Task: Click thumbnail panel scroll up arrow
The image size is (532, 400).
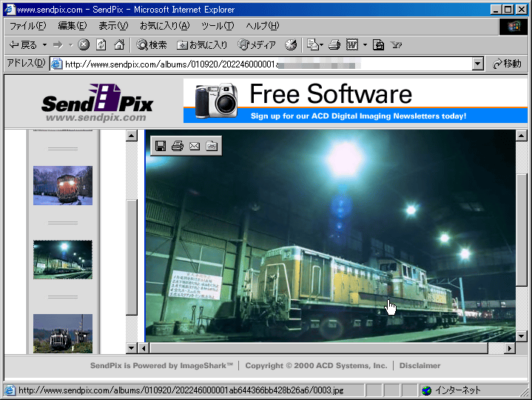Action: [x=131, y=136]
